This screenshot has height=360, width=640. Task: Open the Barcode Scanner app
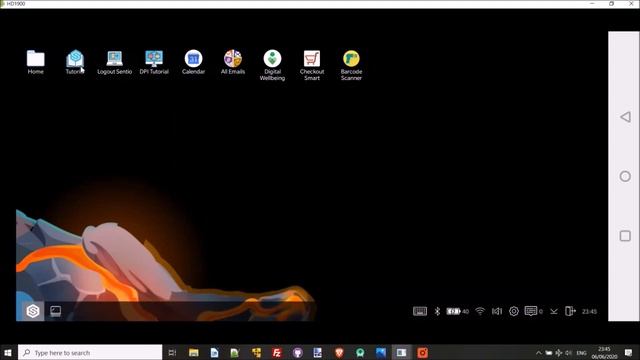click(351, 65)
